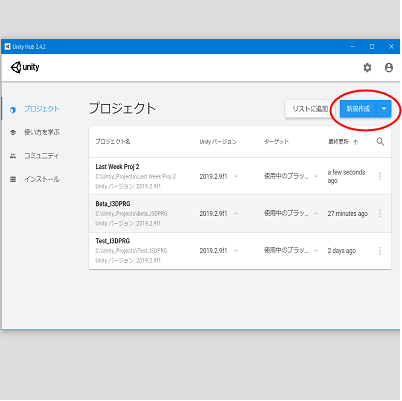Close the Unity Hub window
402x401 pixels.
point(391,47)
